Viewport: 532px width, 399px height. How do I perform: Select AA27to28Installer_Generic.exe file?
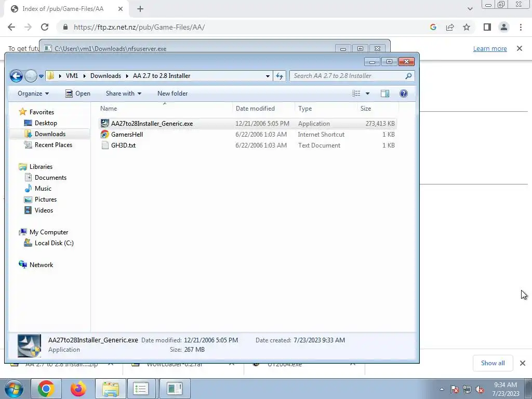(x=248, y=124)
